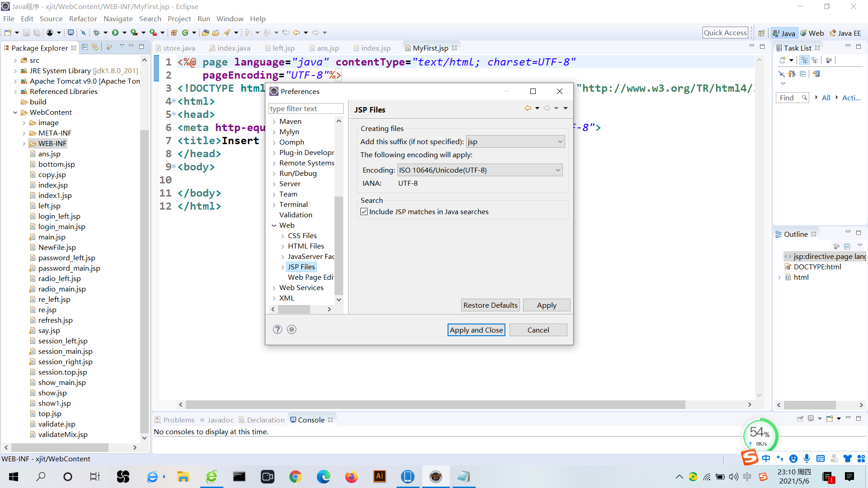Open the file suffix jsp dropdown
Viewport: 868px width, 488px height.
click(515, 142)
